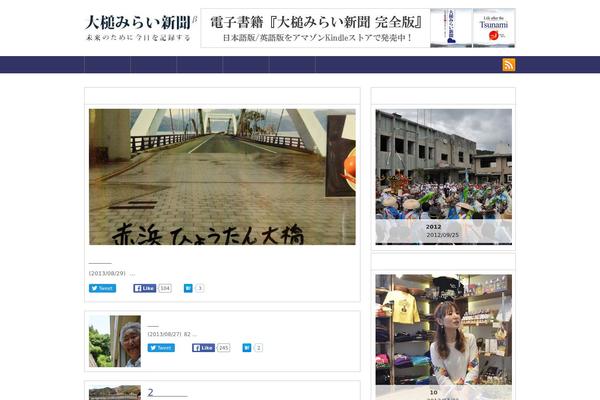Like the 2013/08/29 article on Facebook

144,288
